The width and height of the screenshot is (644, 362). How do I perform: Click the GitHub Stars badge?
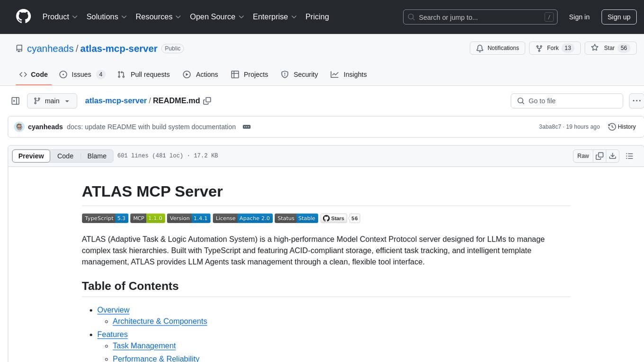click(334, 218)
